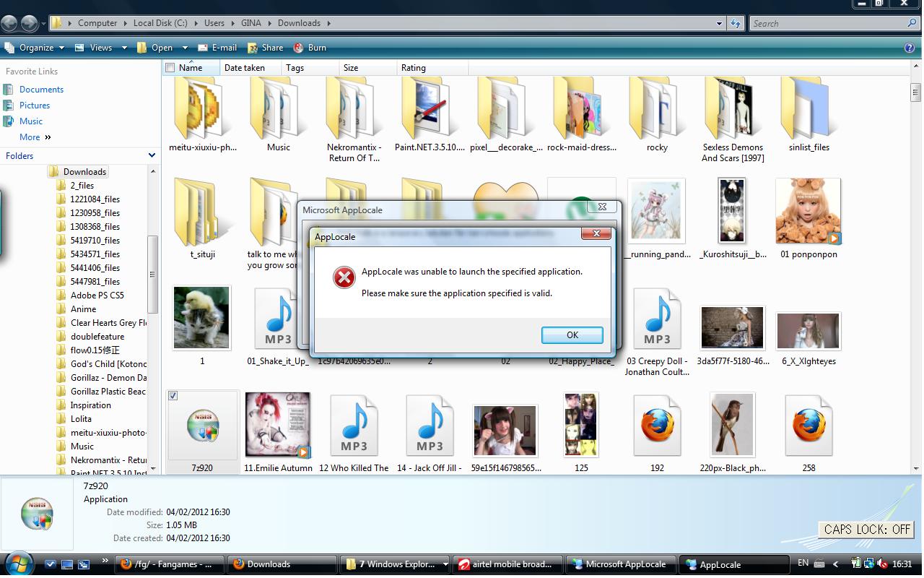The width and height of the screenshot is (924, 578).
Task: Click the Burn toolbar button
Action: [x=310, y=48]
